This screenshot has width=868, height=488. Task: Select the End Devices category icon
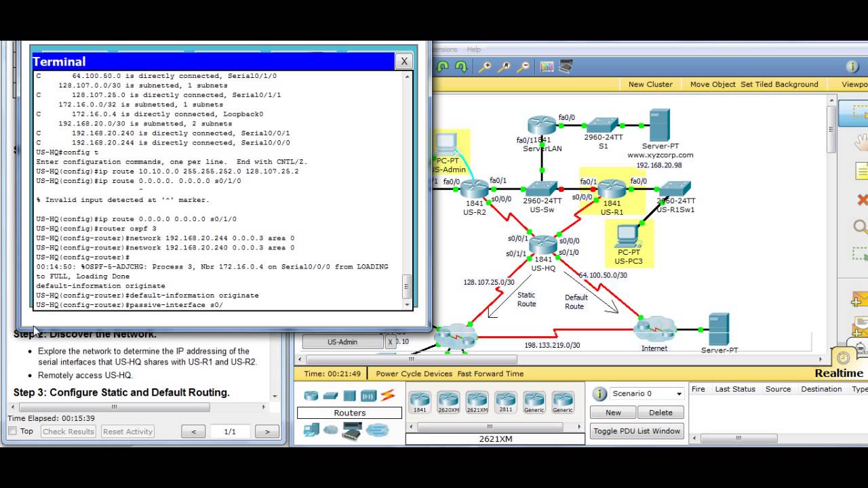[x=311, y=430]
